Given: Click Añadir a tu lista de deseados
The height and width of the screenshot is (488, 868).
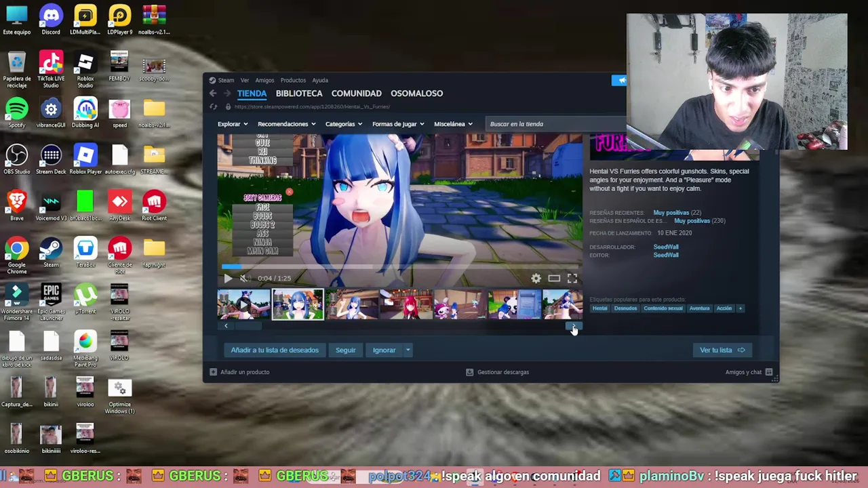Looking at the screenshot, I should [x=275, y=350].
